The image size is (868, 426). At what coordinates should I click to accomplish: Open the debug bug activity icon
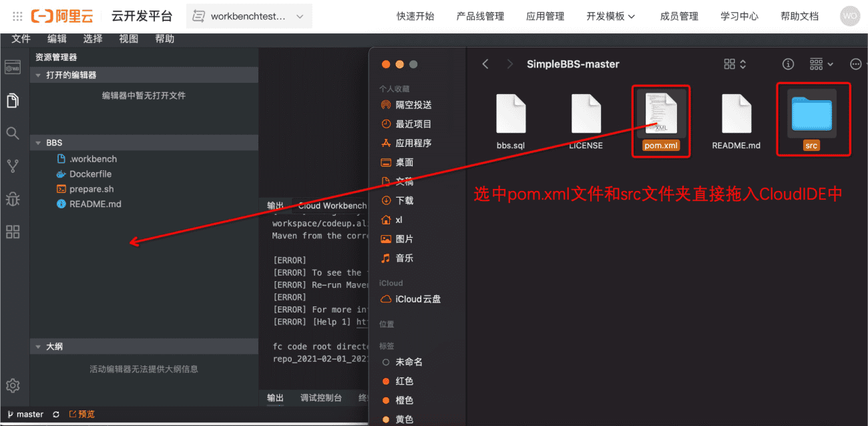coord(13,199)
